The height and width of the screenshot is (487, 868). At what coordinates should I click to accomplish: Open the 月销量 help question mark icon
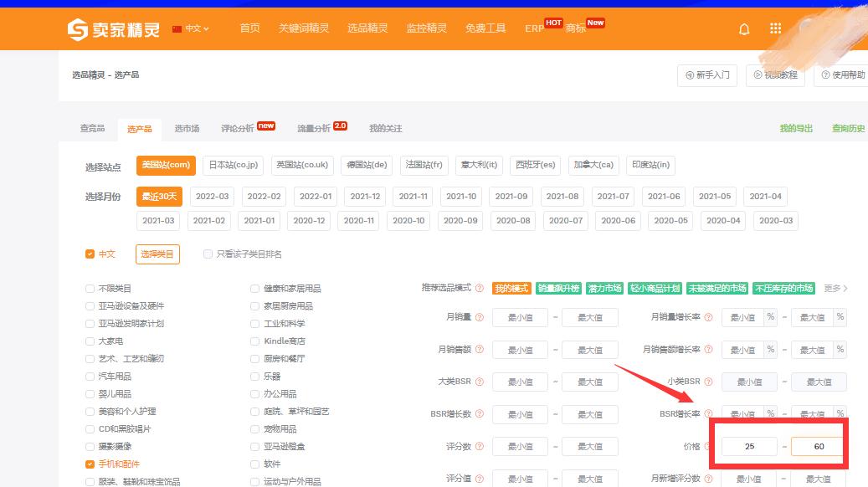click(x=478, y=317)
